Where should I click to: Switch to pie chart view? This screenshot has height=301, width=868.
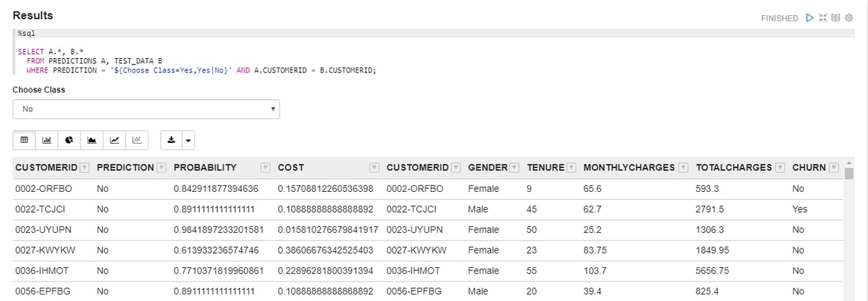coord(69,140)
